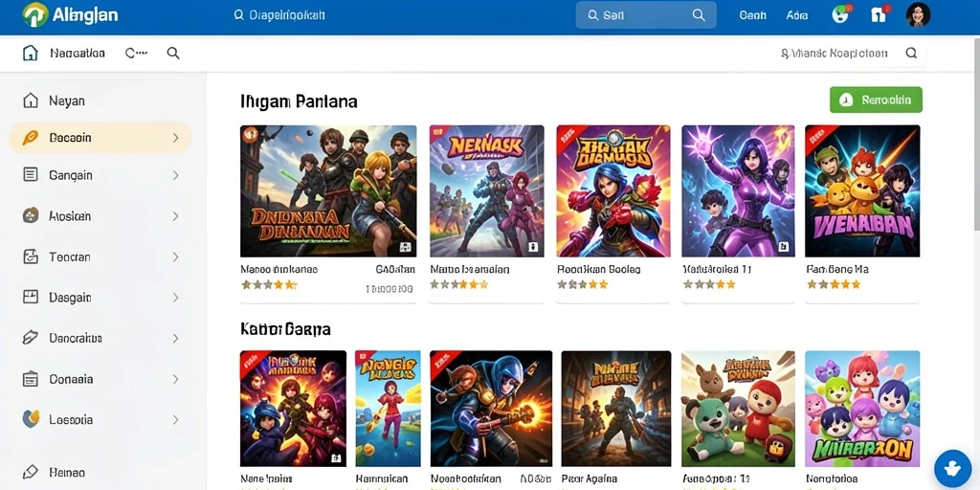Click the Alosiaan icon in the sidebar
Image resolution: width=980 pixels, height=490 pixels.
(30, 215)
